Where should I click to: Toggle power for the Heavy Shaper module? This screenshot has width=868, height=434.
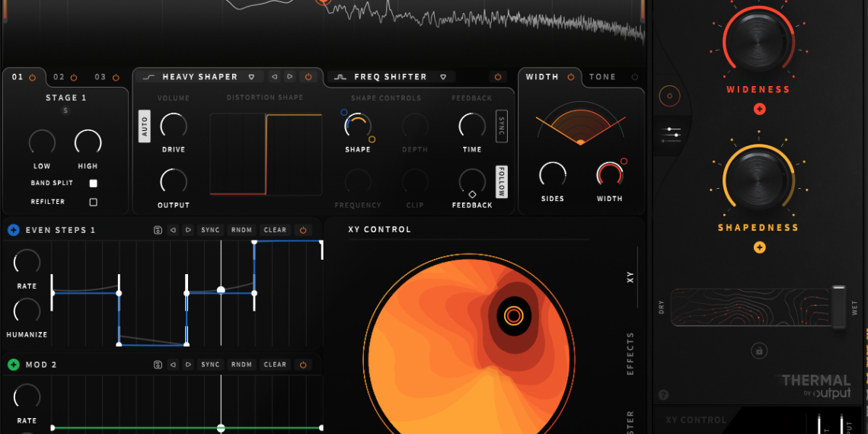(x=308, y=77)
